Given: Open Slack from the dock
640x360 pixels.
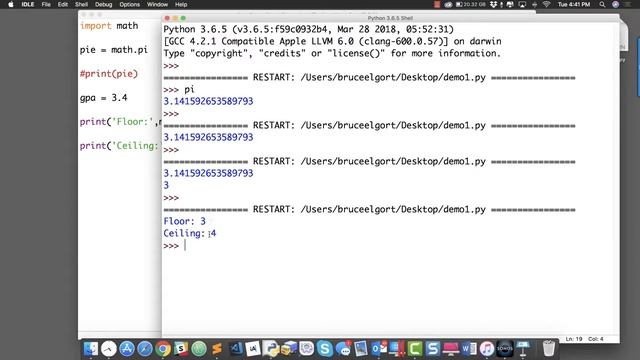Looking at the screenshot, I should [181, 349].
